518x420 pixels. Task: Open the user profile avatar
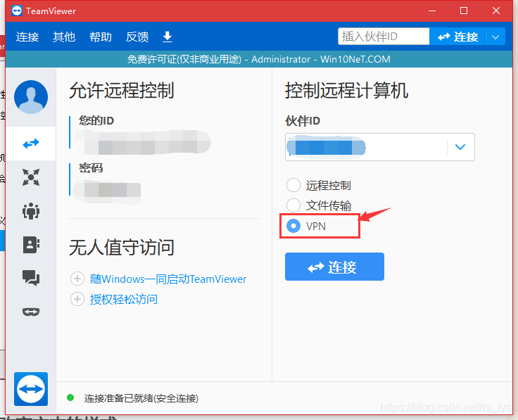coord(31,97)
